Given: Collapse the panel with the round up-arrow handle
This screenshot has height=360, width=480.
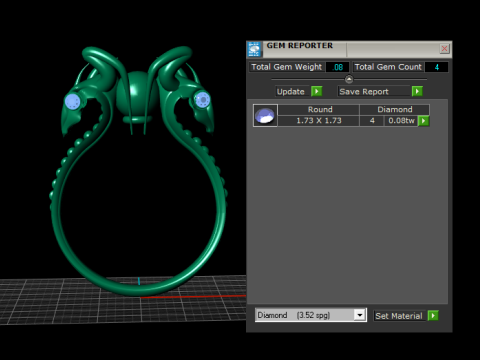Looking at the screenshot, I should (x=349, y=79).
